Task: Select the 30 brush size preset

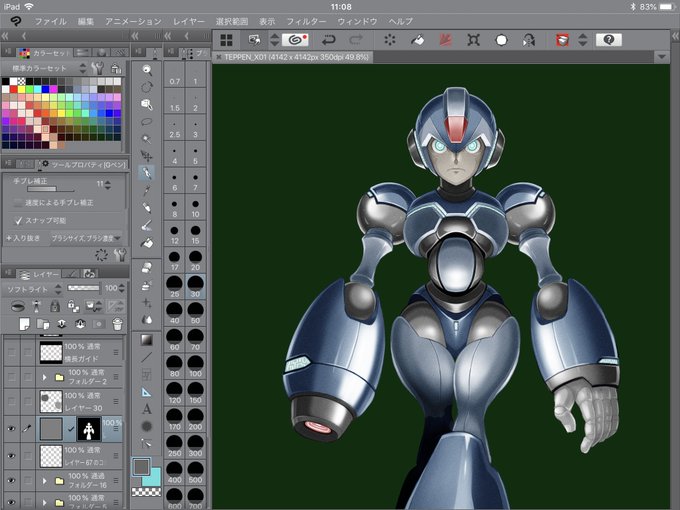Action: click(x=195, y=286)
